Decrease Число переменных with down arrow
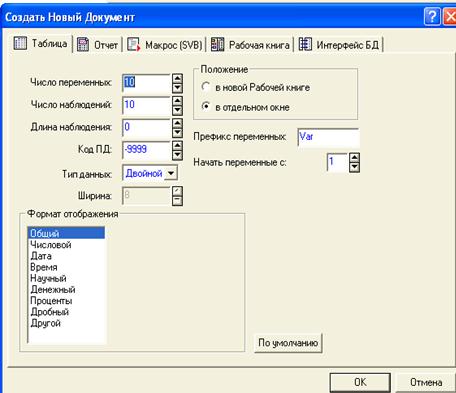This screenshot has height=393, width=456. click(x=177, y=88)
